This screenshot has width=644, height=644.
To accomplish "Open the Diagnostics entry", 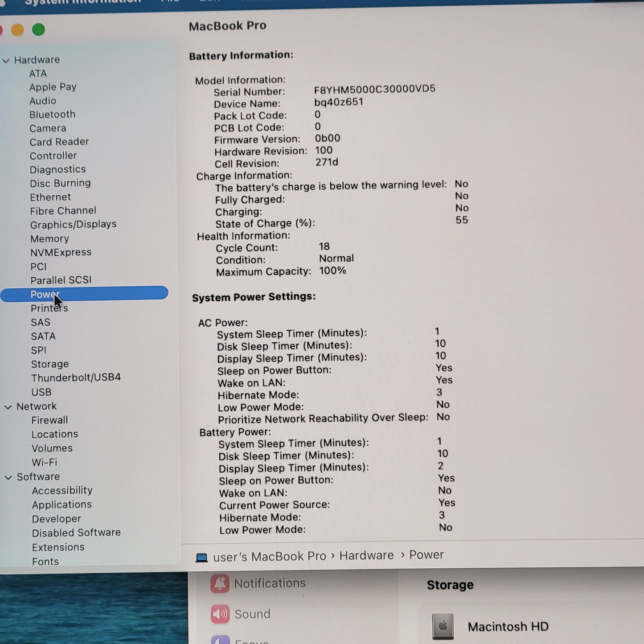I will pyautogui.click(x=57, y=169).
